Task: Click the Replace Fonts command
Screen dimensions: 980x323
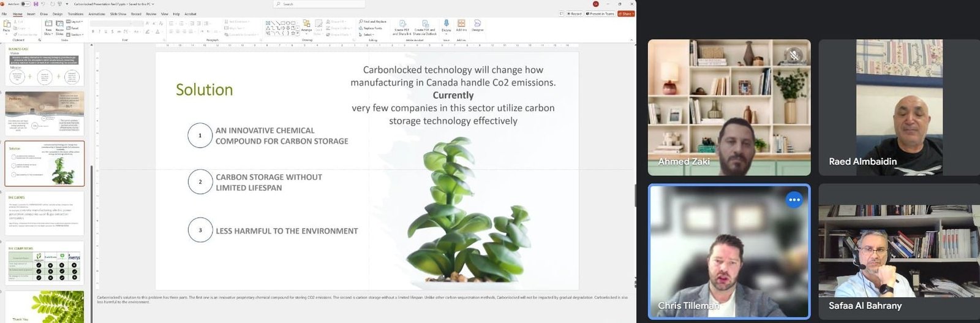Action: click(371, 28)
